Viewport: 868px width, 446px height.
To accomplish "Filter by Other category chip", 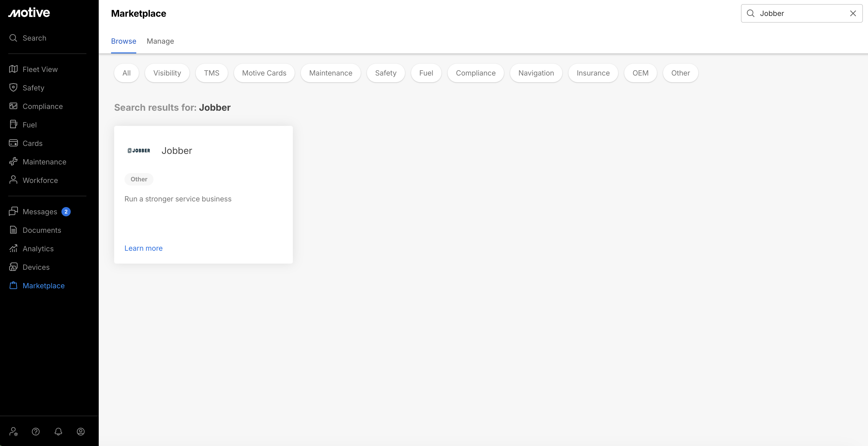I will coord(680,73).
